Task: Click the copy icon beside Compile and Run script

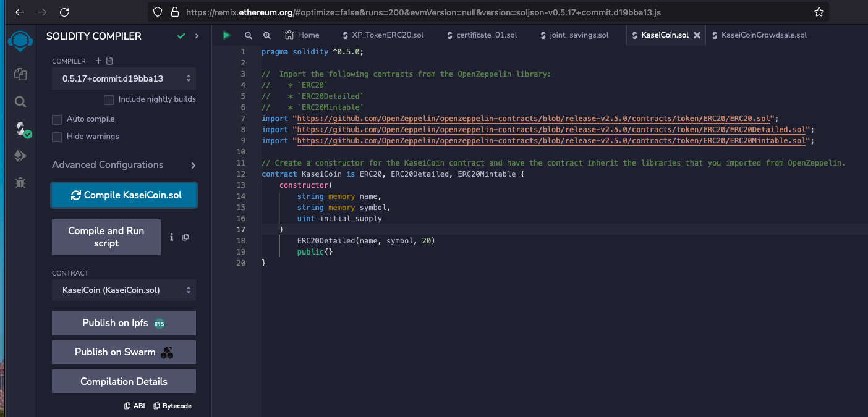Action: 185,237
